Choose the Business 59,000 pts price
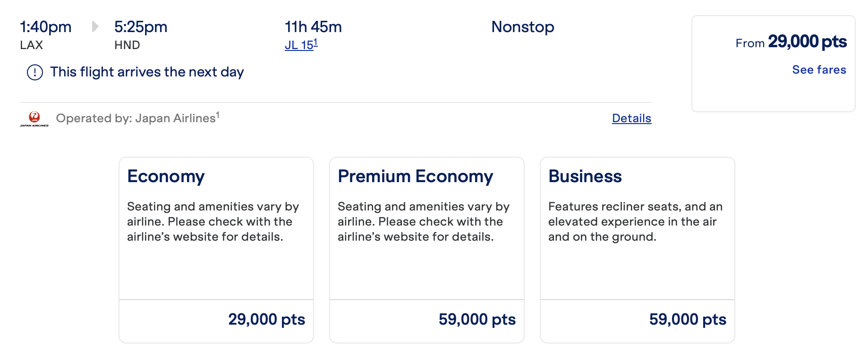This screenshot has width=868, height=352. click(688, 319)
